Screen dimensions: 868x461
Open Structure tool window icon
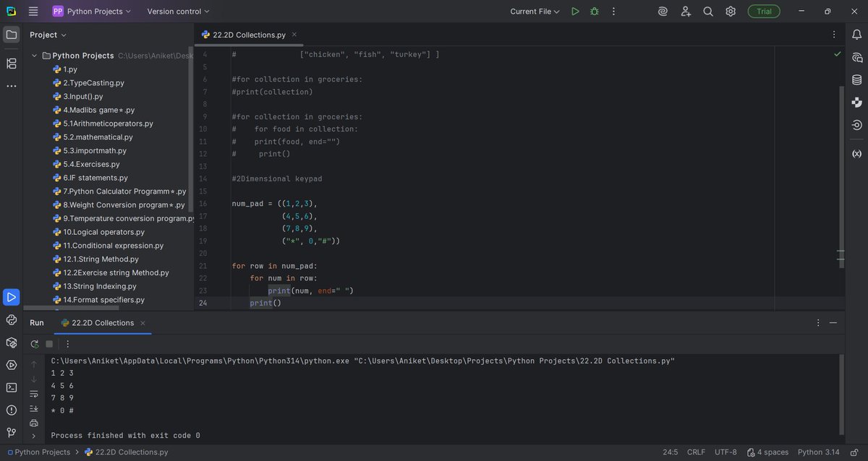click(x=12, y=64)
